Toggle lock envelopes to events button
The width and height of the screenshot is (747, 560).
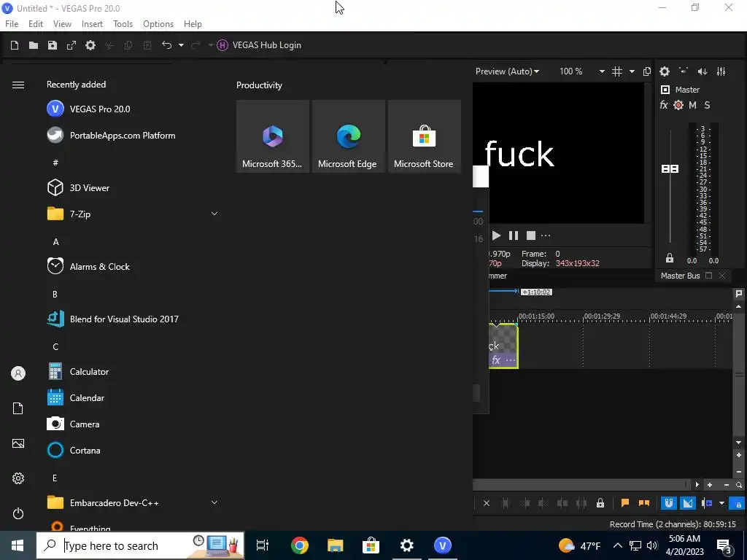tap(738, 503)
